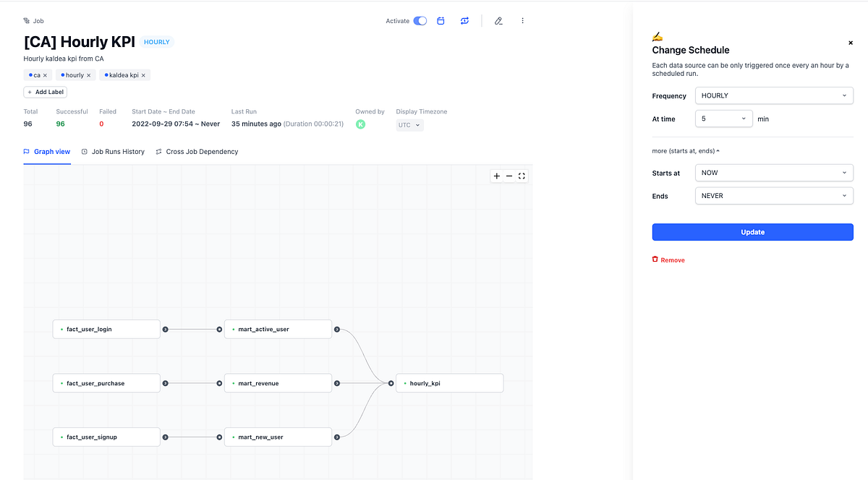This screenshot has width=868, height=480.
Task: Click the rerun loop icon
Action: point(464,21)
